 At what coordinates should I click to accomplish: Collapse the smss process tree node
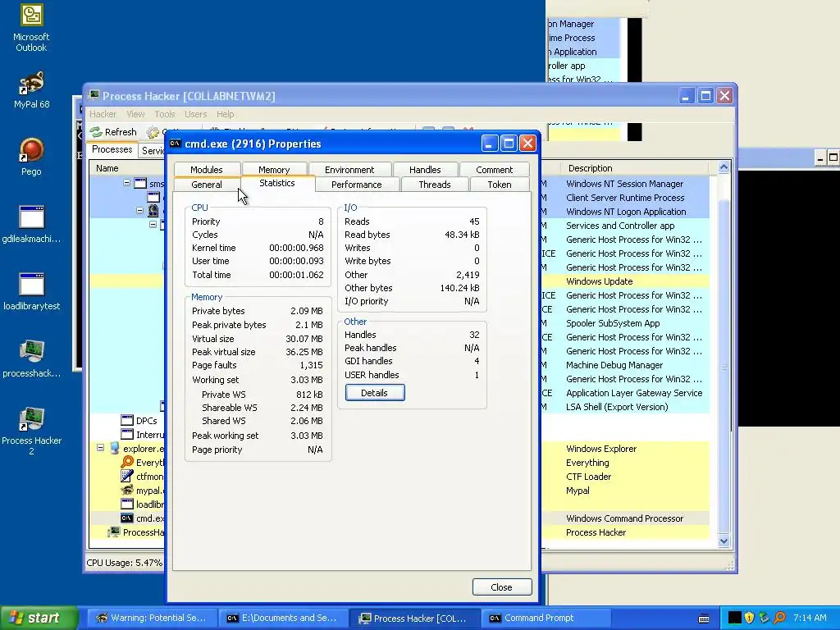[x=127, y=183]
